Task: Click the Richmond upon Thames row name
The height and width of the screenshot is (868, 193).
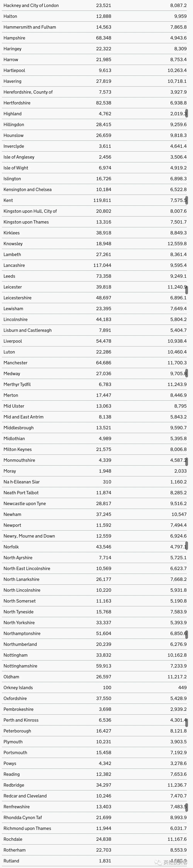Action: pyautogui.click(x=27, y=828)
